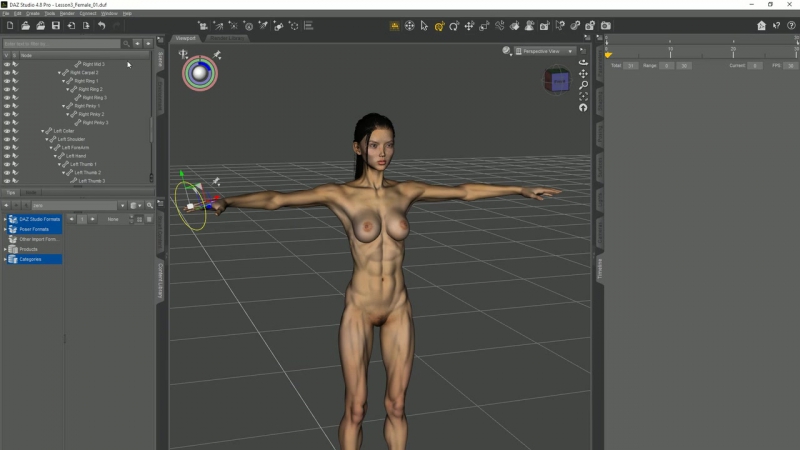The width and height of the screenshot is (800, 450).
Task: Click the Save file icon in toolbar
Action: [54, 26]
